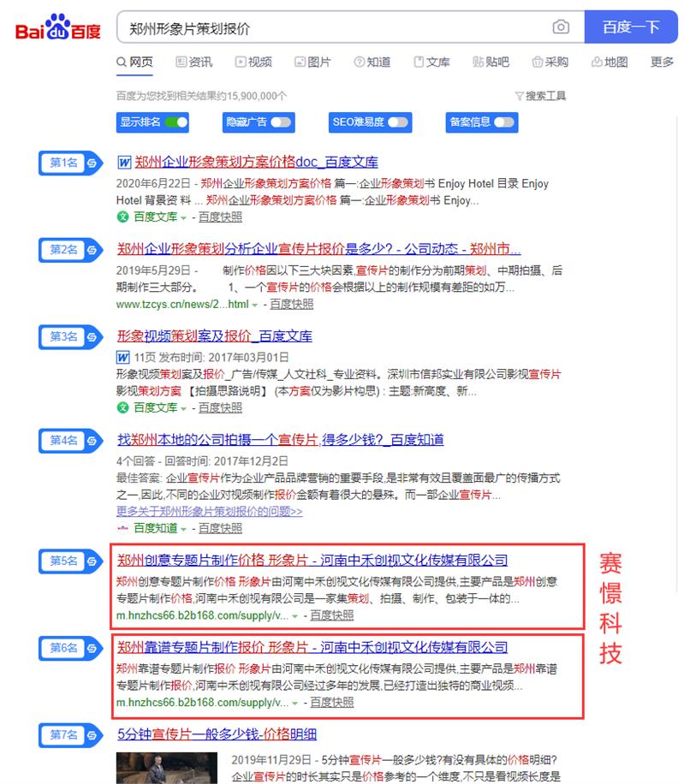Click Word doc icon before first result title
This screenshot has height=784, width=684.
pos(124,163)
